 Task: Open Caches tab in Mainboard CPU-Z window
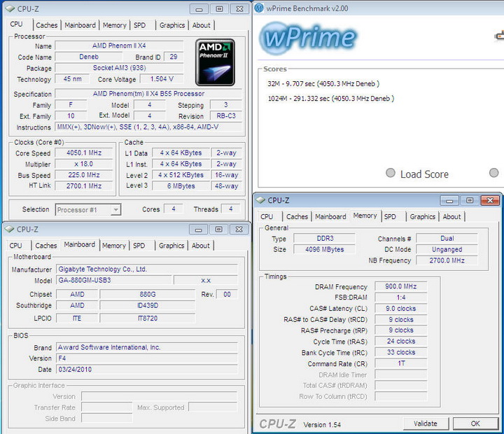tap(46, 246)
